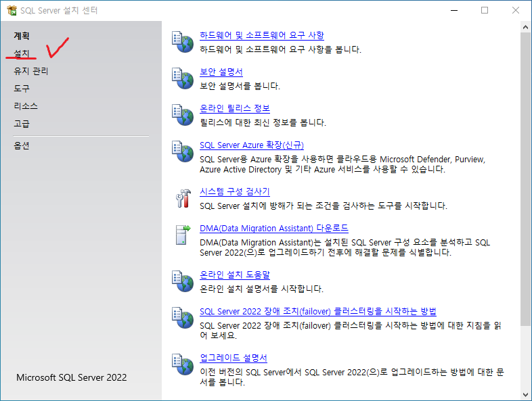Open SQL Server 2022 장애 조치 클러스터링 link
This screenshot has width=532, height=401.
pos(318,311)
